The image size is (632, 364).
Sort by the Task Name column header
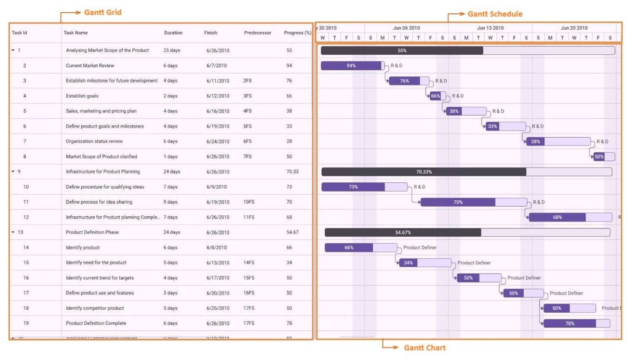[76, 33]
